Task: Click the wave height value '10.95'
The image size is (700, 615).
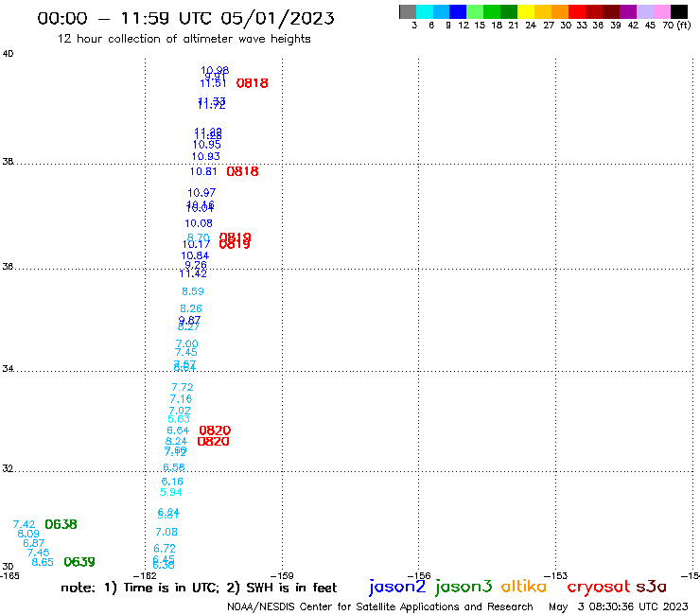Action: pos(207,145)
